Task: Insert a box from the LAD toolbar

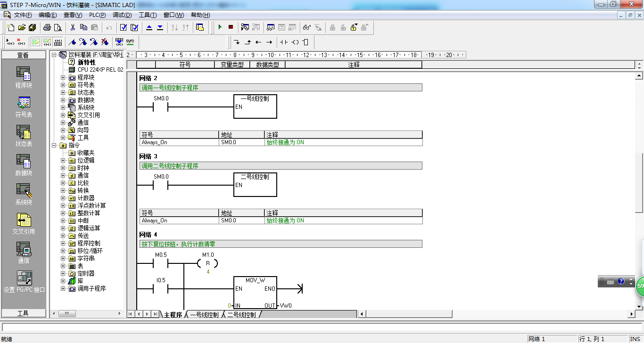Action: tap(305, 42)
